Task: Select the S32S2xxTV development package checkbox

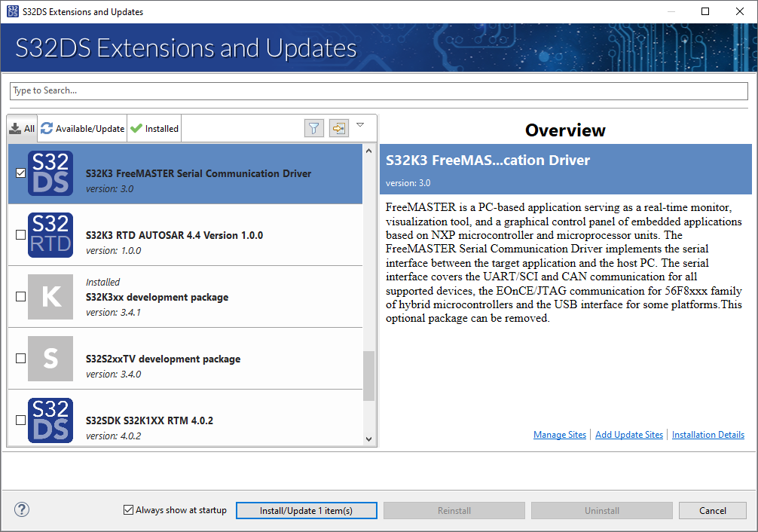Action: click(x=19, y=357)
